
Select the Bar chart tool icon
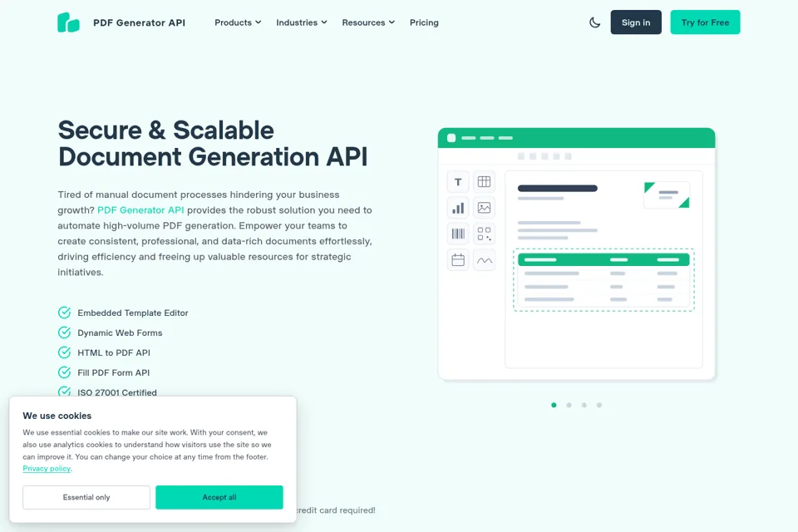click(x=458, y=208)
